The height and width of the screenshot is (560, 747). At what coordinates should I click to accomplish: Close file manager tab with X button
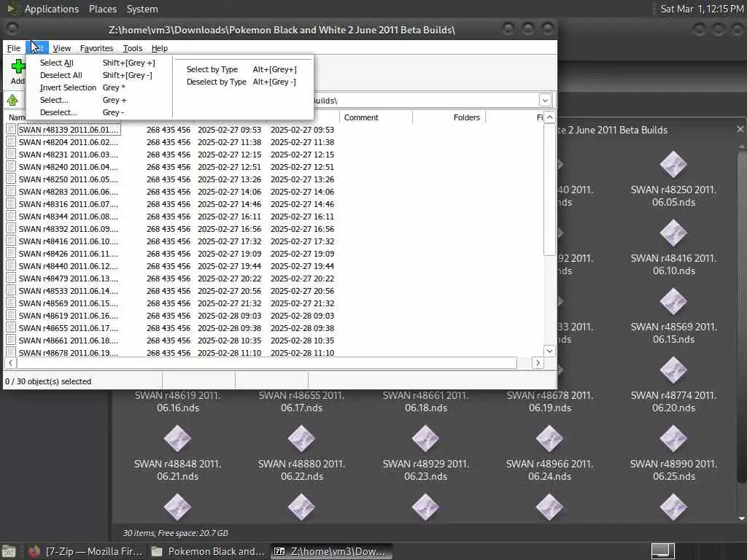[740, 129]
